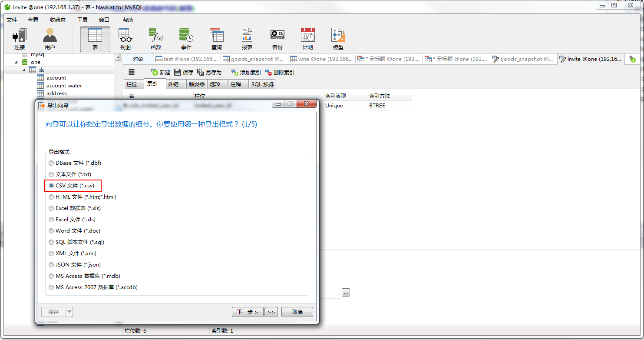Viewport: 644px width, 340px height.
Task: Choose Excel 文件 (*.xls) format
Action: coord(72,220)
